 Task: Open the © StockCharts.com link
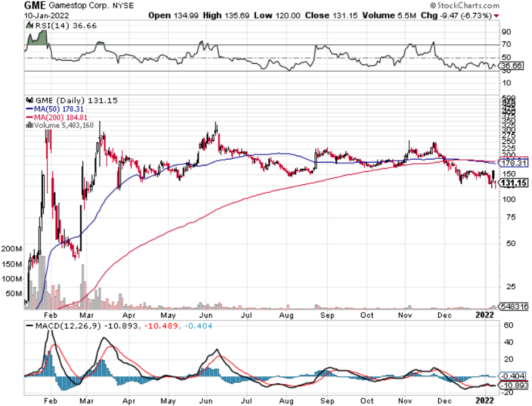tap(496, 6)
